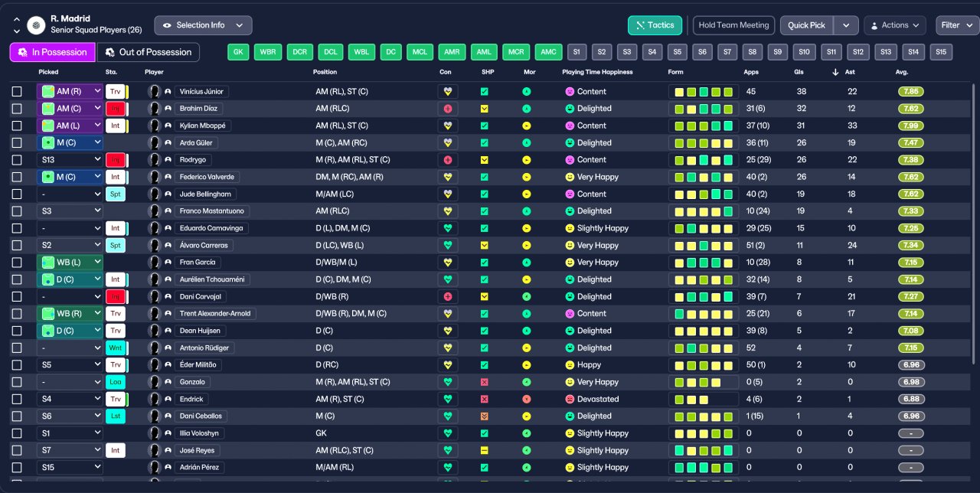Image resolution: width=980 pixels, height=493 pixels.
Task: Click Jude Bellingham's Spt status badge
Action: pyautogui.click(x=115, y=194)
